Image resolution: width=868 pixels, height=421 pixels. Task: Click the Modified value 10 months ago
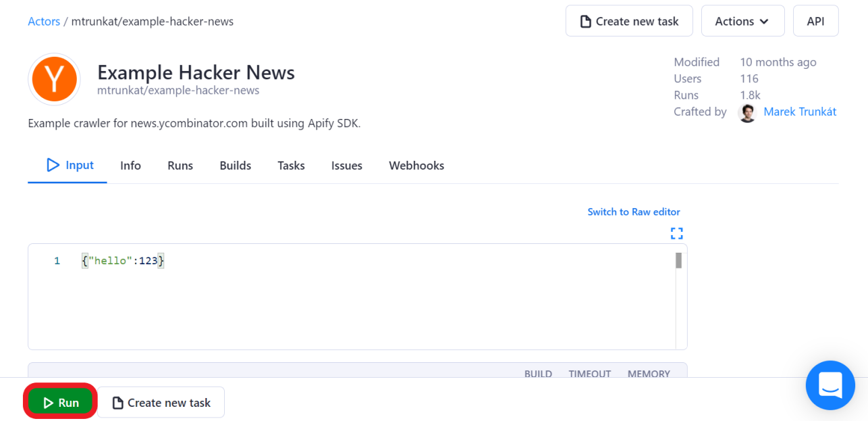coord(778,62)
